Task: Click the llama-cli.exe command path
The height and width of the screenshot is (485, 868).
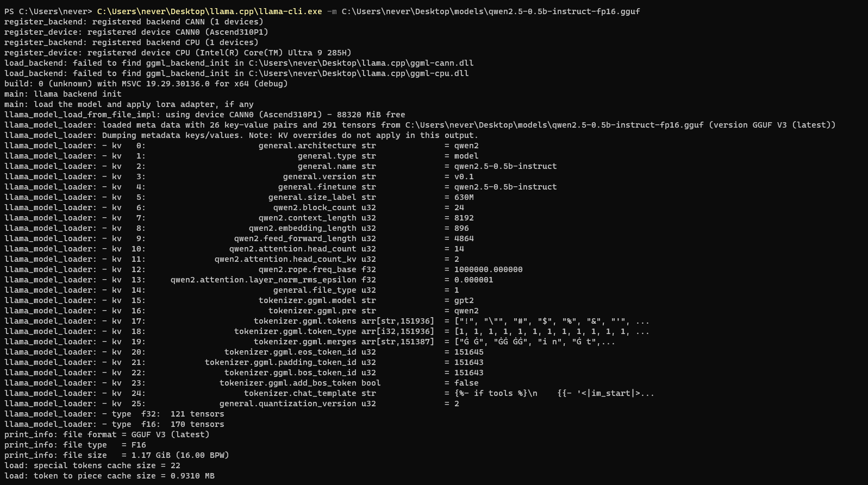Action: 209,11
